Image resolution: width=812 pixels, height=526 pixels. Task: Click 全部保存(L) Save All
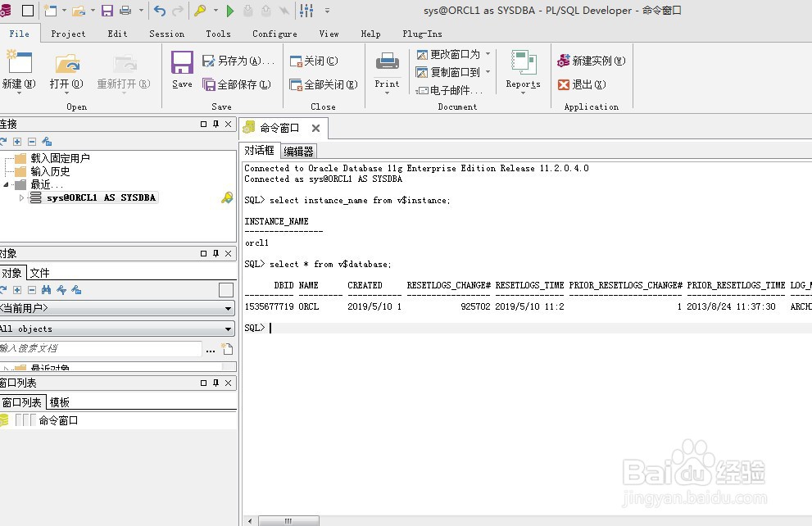point(237,84)
